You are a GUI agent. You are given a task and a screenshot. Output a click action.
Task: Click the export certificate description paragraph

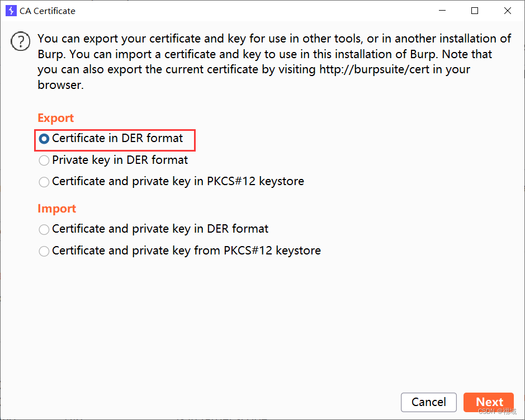tap(274, 62)
